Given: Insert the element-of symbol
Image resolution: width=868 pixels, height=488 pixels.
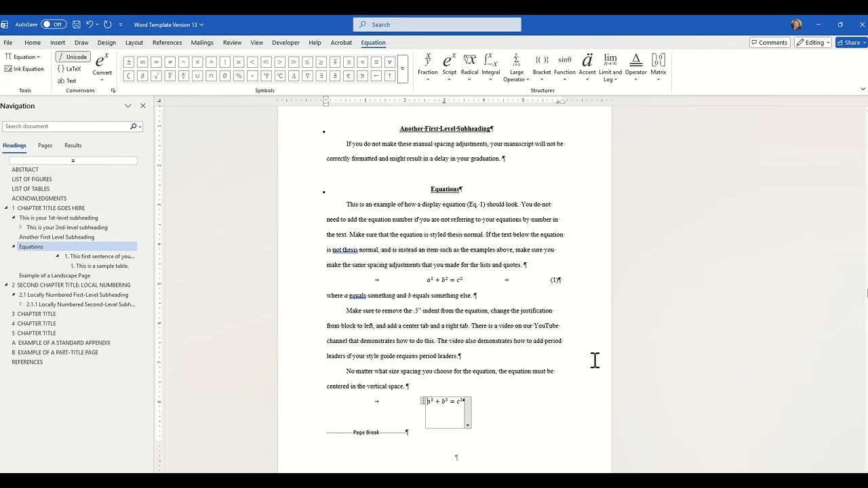Looking at the screenshot, I should pyautogui.click(x=349, y=76).
